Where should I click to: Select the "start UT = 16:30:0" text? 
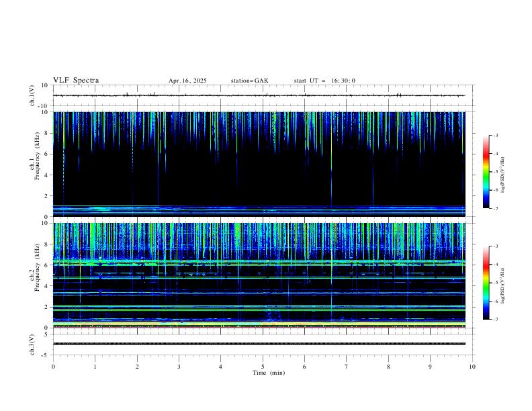point(324,81)
